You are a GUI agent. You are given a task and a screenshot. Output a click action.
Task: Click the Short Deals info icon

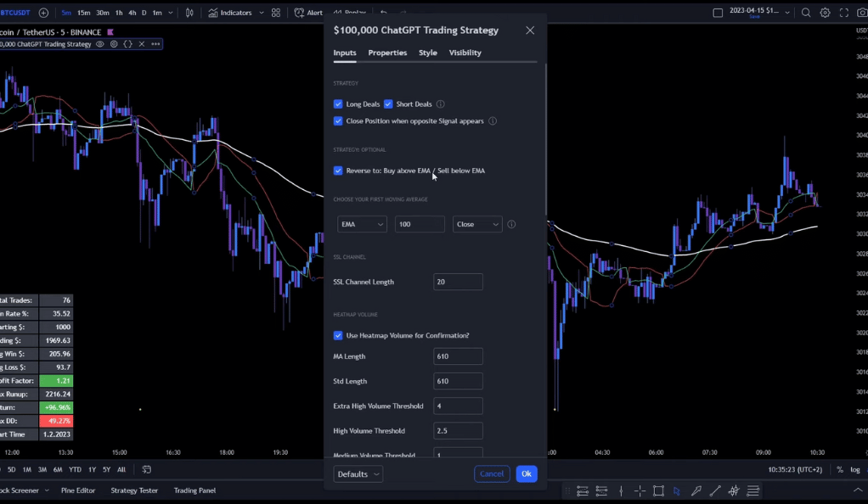click(x=441, y=104)
